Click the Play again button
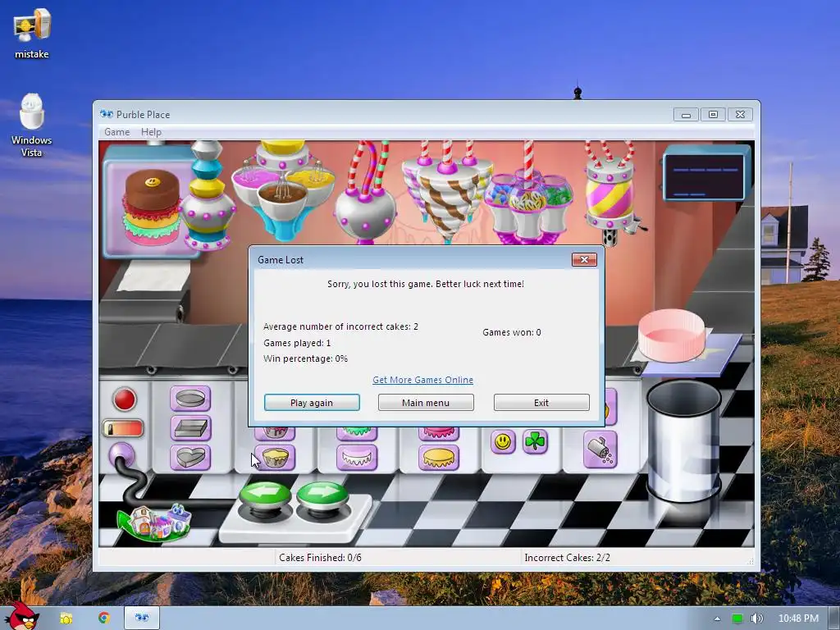Screen dimensions: 840x630 coord(312,402)
